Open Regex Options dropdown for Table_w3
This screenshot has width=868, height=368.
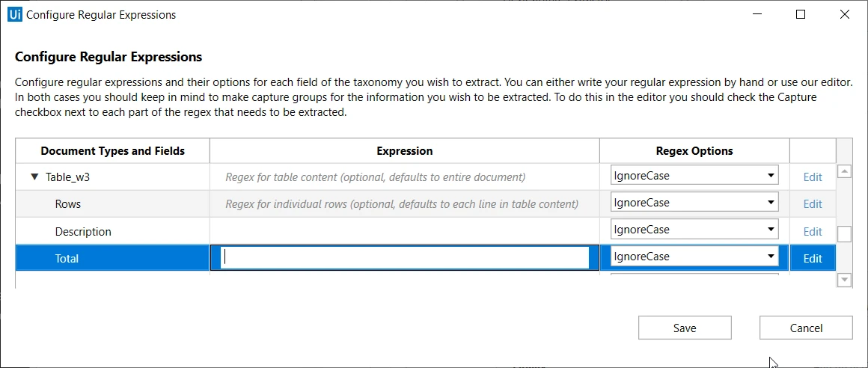[x=694, y=176]
